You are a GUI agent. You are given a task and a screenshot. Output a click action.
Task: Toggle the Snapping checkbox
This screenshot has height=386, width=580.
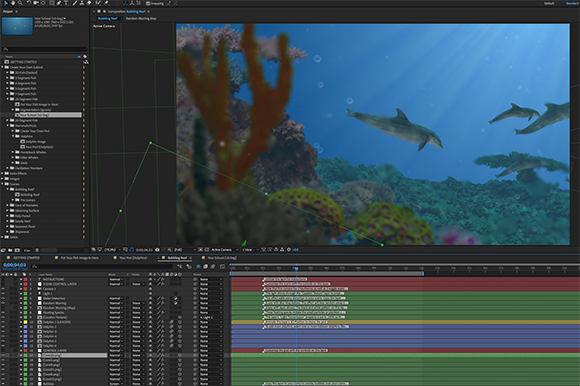[x=148, y=3]
